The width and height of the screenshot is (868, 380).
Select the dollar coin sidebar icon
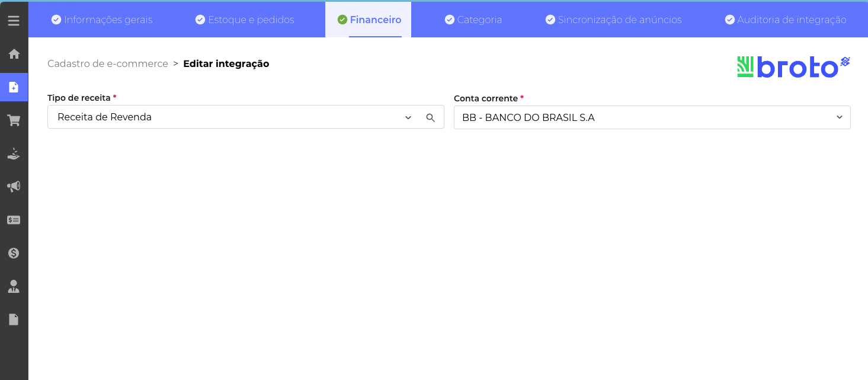click(14, 253)
